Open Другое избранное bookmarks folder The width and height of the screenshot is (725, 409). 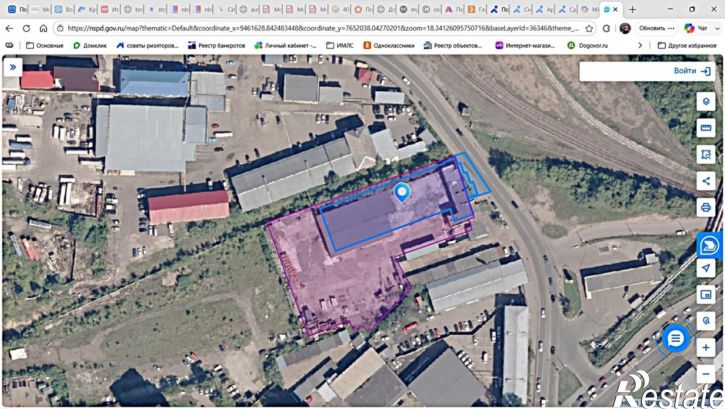coord(687,45)
